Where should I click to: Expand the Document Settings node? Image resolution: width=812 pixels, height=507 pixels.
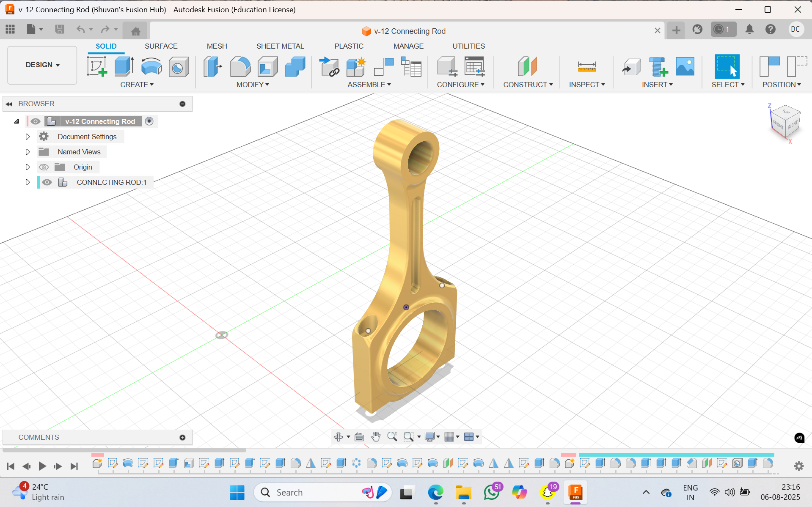[x=28, y=137]
